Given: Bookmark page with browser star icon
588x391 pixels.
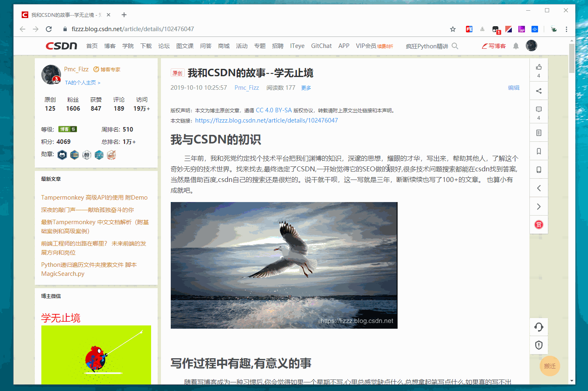Looking at the screenshot, I should [453, 29].
